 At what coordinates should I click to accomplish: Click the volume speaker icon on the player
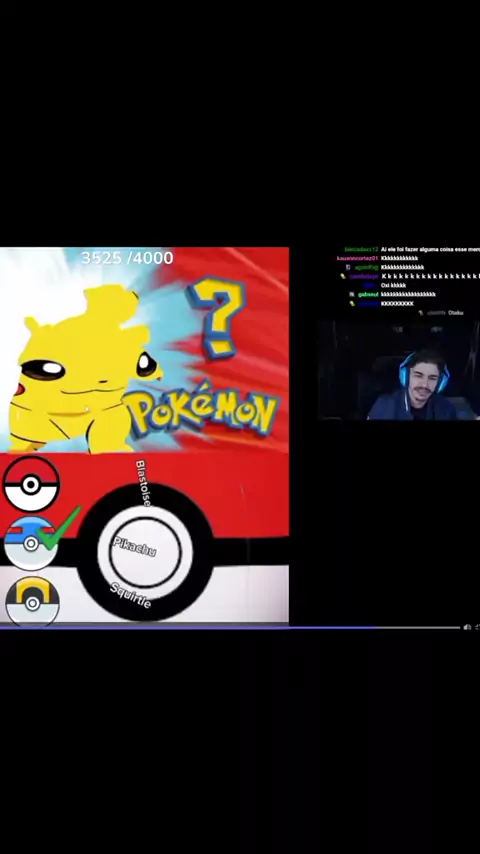[x=467, y=627]
